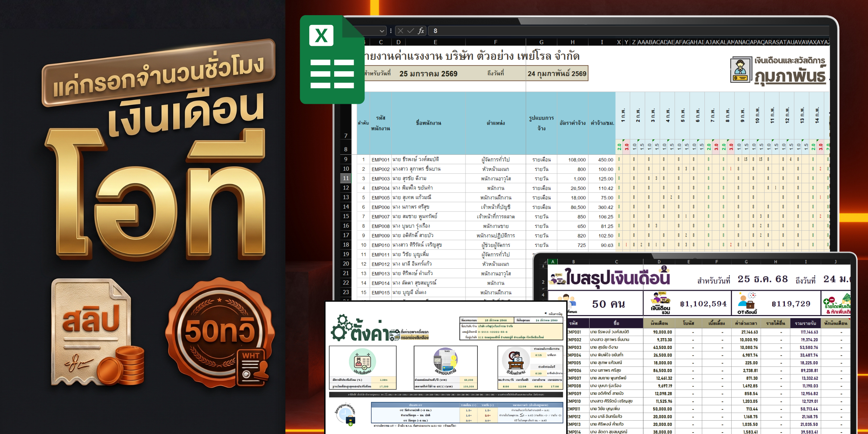This screenshot has width=868, height=434.
Task: Click end date cell 24 กุมภาพันธ์ 2569
Action: click(x=557, y=74)
